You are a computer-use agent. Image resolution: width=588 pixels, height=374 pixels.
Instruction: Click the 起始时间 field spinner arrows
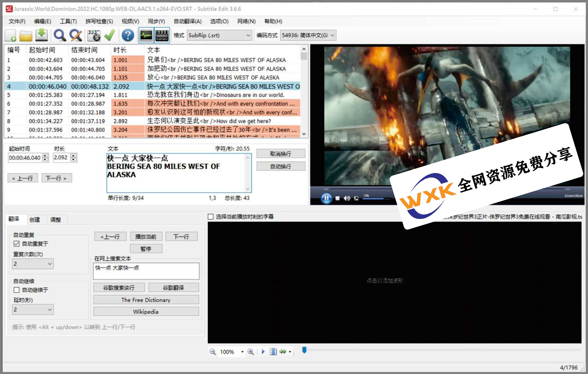(45, 158)
